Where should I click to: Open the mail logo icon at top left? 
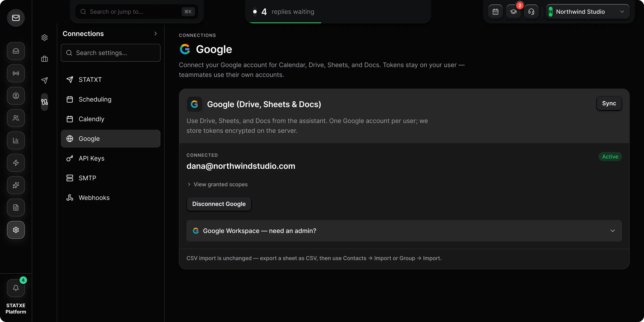point(16,18)
